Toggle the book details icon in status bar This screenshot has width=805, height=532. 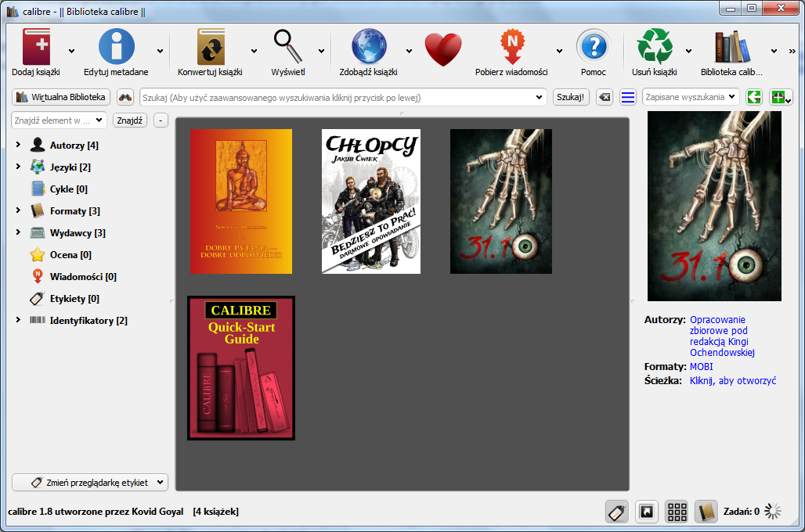tap(706, 512)
